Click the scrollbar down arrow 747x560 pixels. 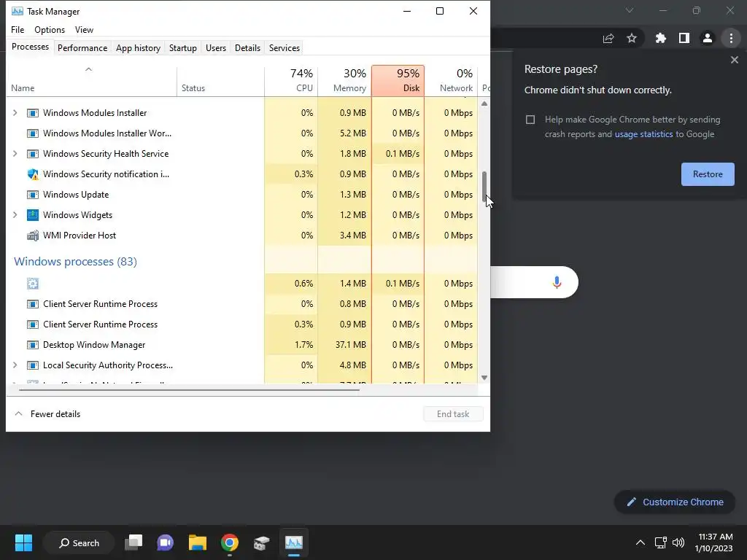pos(484,378)
